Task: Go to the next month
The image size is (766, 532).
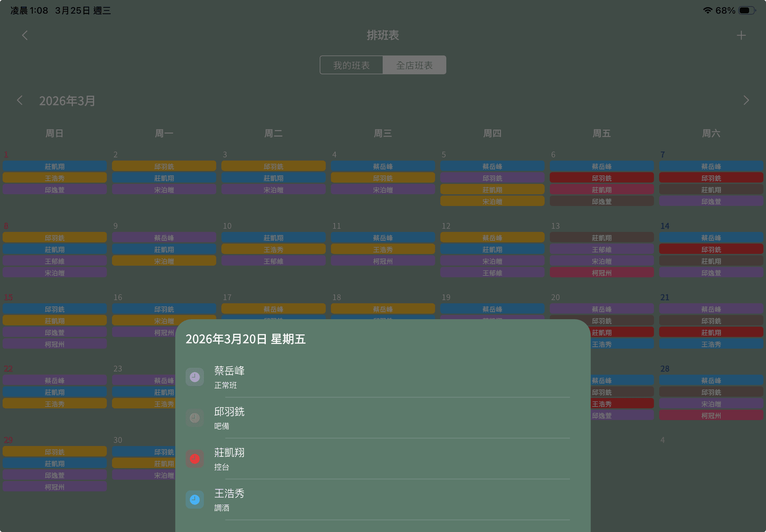Action: tap(746, 100)
